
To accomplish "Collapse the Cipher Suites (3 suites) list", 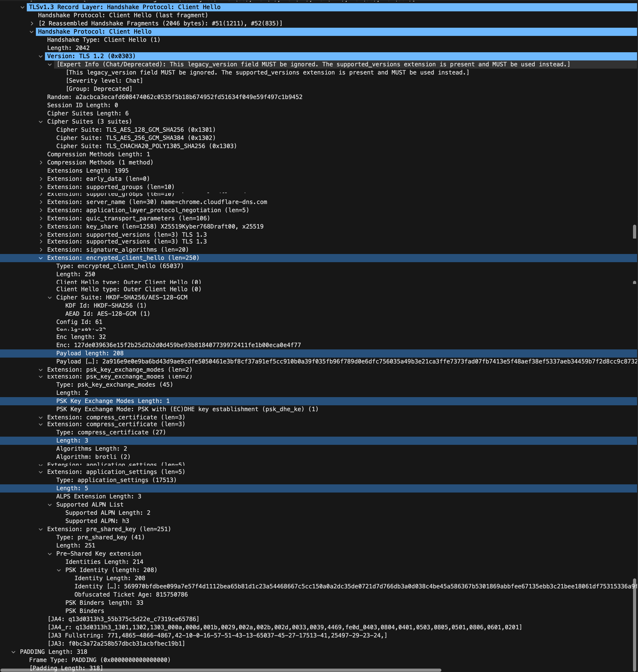I will coord(41,122).
